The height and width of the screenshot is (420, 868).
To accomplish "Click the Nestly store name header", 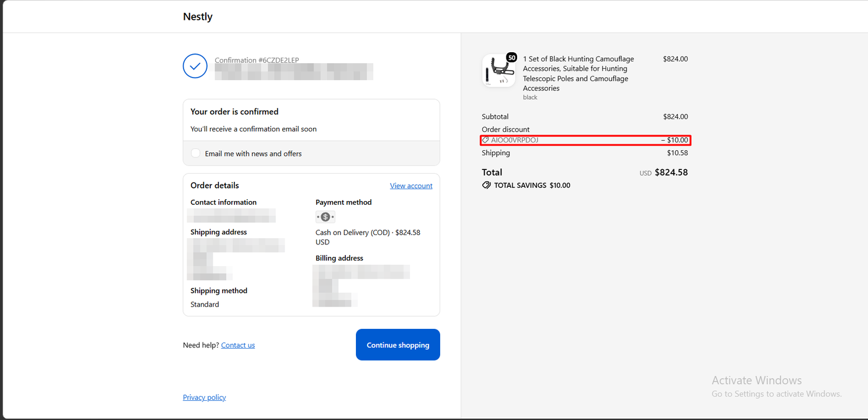I will (x=198, y=17).
